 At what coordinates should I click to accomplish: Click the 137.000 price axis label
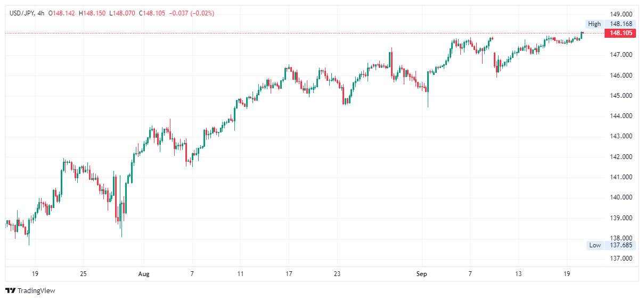click(621, 259)
